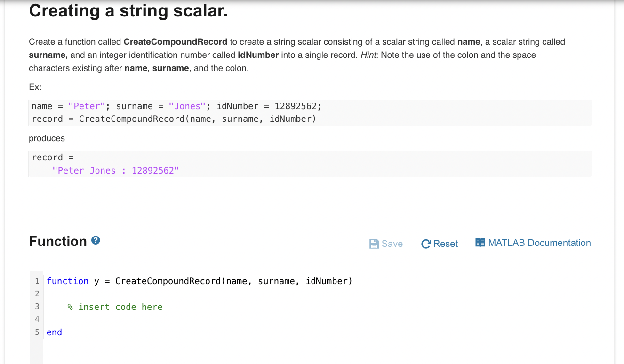This screenshot has height=364, width=624.
Task: Click the Save button label
Action: coord(392,244)
